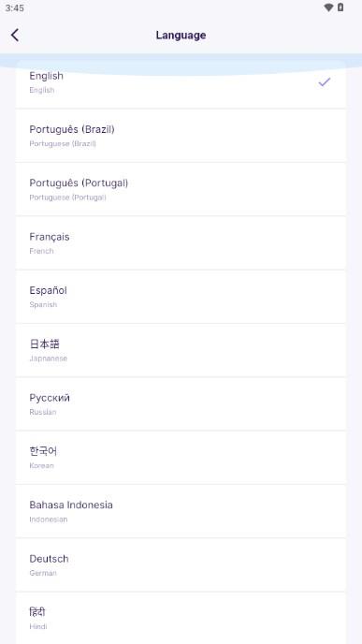The width and height of the screenshot is (362, 644).
Task: Select the Hindi language row
Action: tap(181, 619)
